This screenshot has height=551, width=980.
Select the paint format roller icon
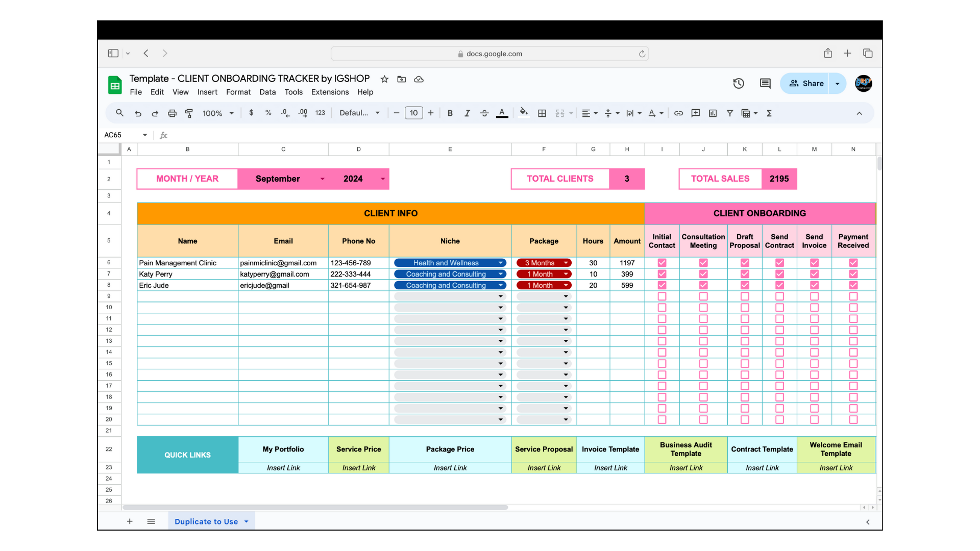click(x=189, y=113)
